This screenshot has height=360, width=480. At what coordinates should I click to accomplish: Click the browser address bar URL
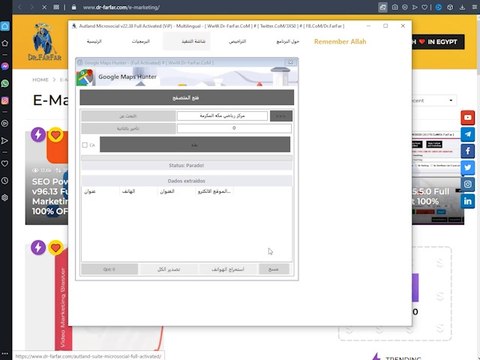[x=121, y=7]
